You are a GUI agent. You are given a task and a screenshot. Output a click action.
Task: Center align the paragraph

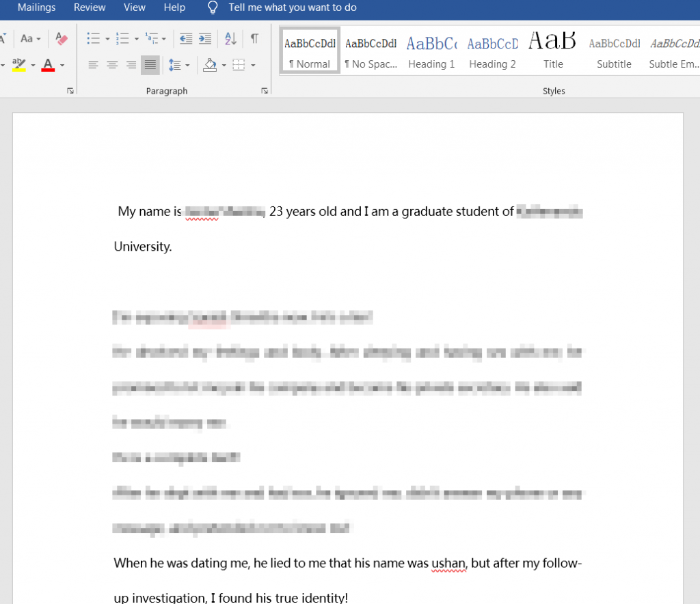pyautogui.click(x=112, y=65)
